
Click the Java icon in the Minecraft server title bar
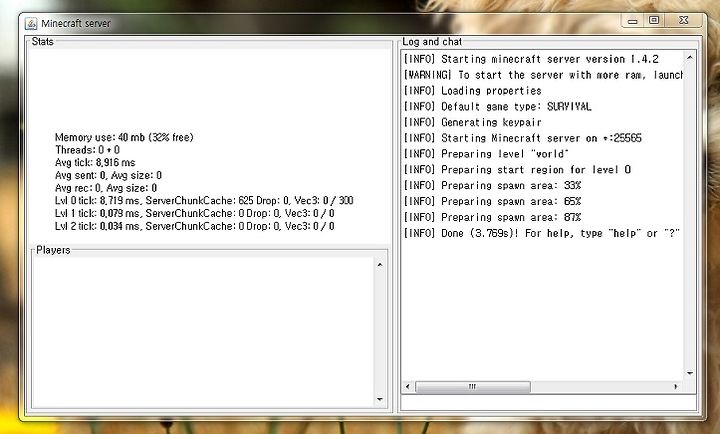pyautogui.click(x=31, y=23)
